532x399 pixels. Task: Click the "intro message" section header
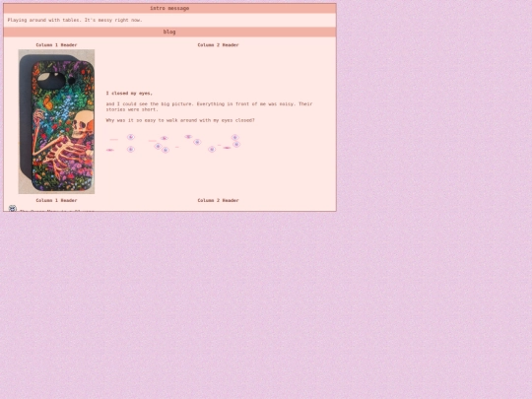pos(169,8)
